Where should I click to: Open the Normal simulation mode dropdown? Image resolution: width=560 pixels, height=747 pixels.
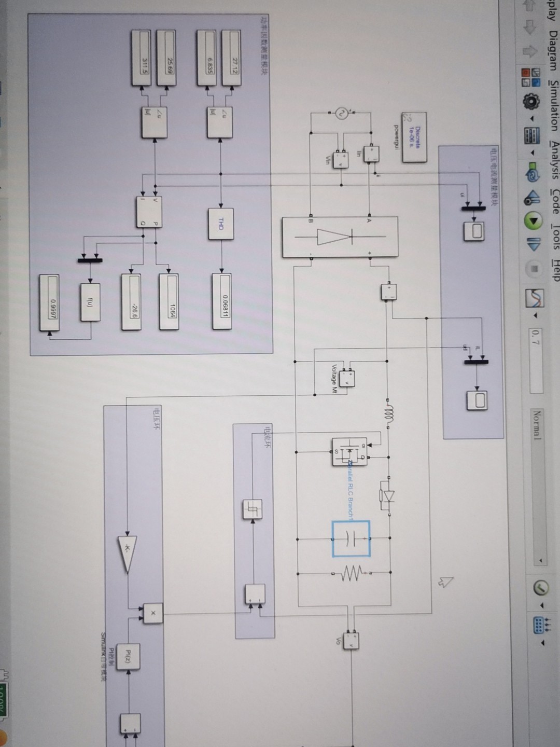pyautogui.click(x=538, y=486)
